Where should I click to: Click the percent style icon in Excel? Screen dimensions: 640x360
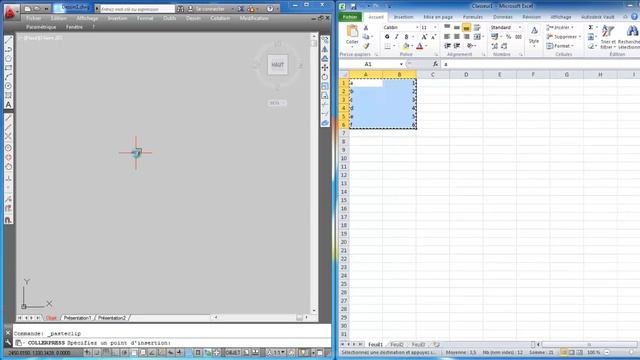pos(509,37)
